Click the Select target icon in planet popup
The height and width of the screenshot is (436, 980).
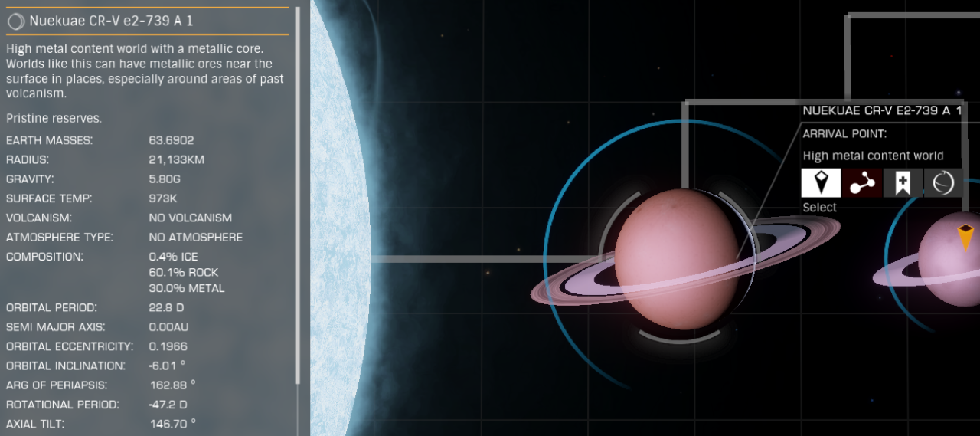821,183
